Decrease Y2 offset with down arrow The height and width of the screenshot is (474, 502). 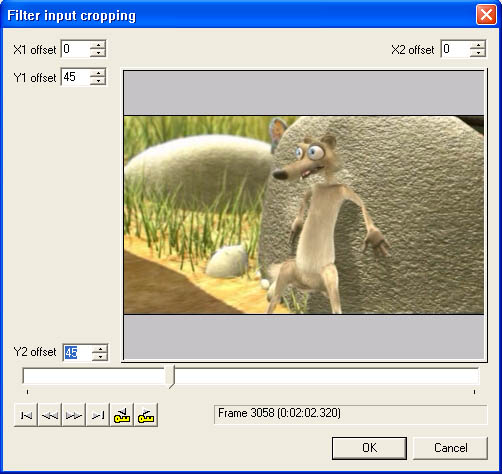tap(100, 356)
